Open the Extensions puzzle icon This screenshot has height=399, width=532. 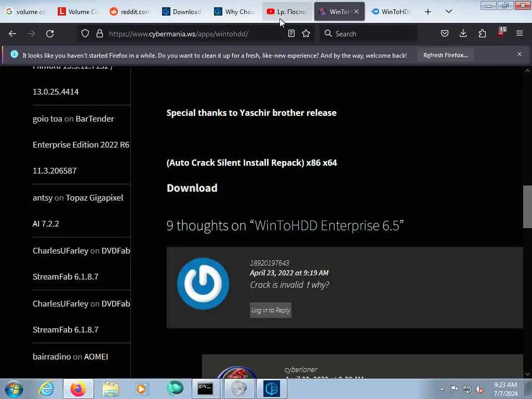(482, 33)
